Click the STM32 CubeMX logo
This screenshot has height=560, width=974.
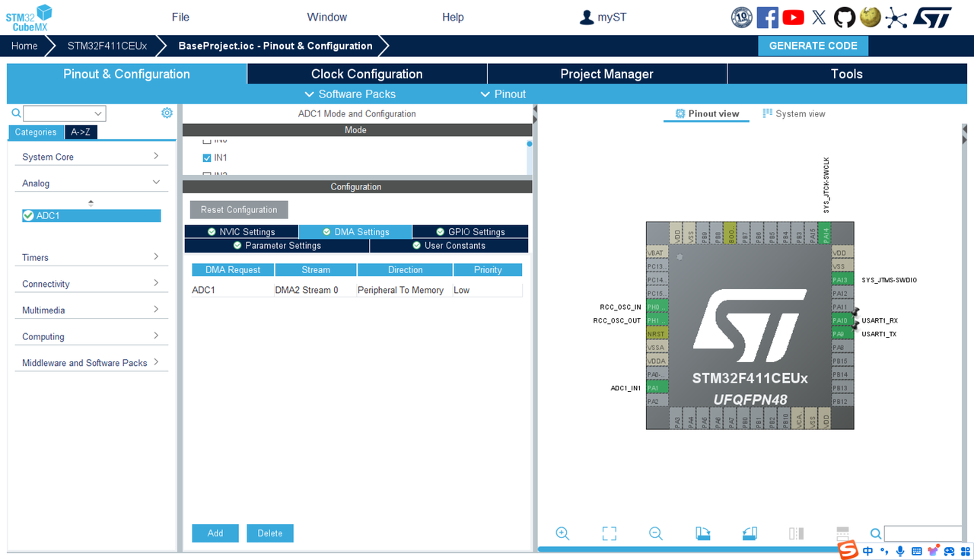tap(30, 17)
